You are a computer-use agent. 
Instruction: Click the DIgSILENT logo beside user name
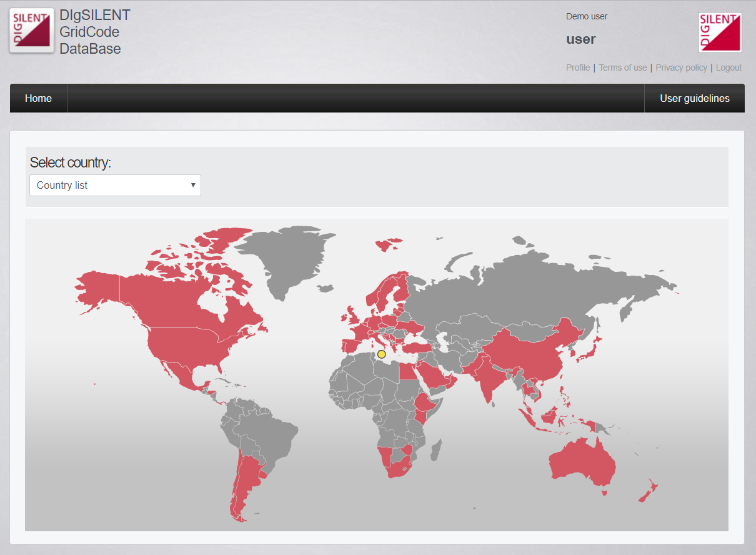pos(720,32)
